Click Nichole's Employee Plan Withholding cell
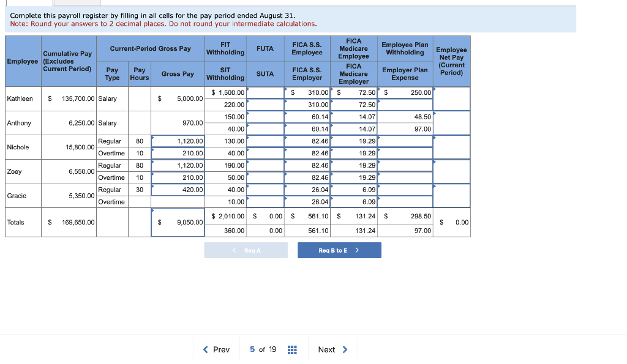This screenshot has width=627, height=364. pos(405,141)
